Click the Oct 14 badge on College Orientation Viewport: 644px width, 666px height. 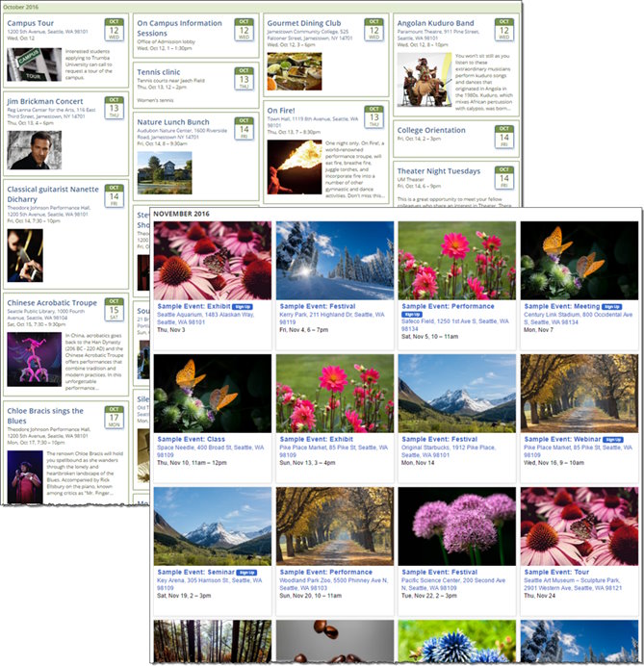click(x=503, y=137)
